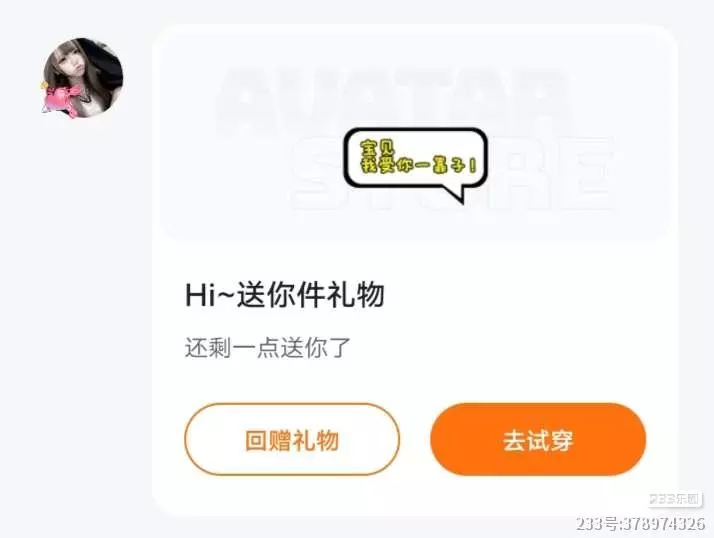714x538 pixels.
Task: Click the white gift message card
Action: pos(415,270)
